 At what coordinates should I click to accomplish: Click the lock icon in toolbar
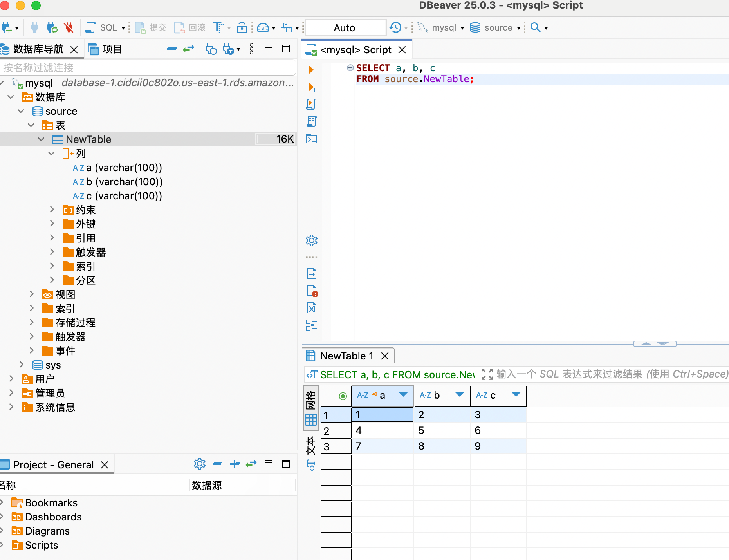(242, 27)
